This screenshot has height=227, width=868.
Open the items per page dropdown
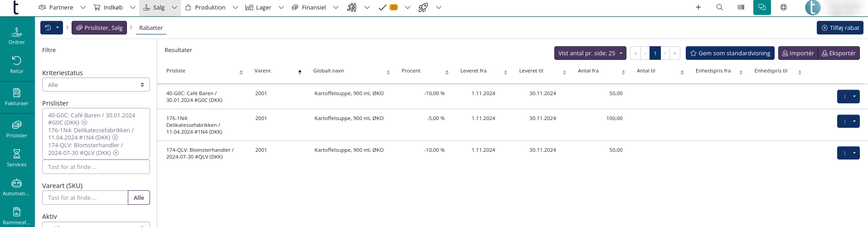(x=590, y=53)
